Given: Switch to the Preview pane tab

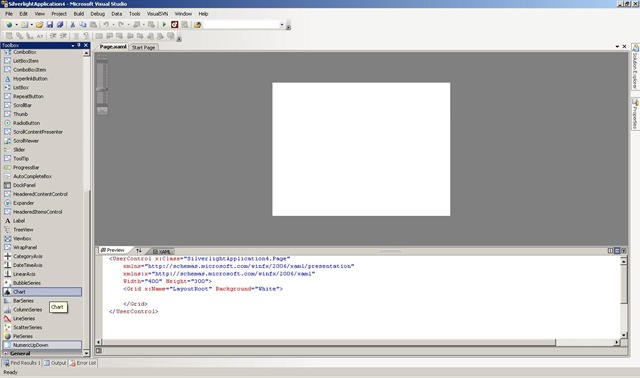Looking at the screenshot, I should (x=113, y=250).
